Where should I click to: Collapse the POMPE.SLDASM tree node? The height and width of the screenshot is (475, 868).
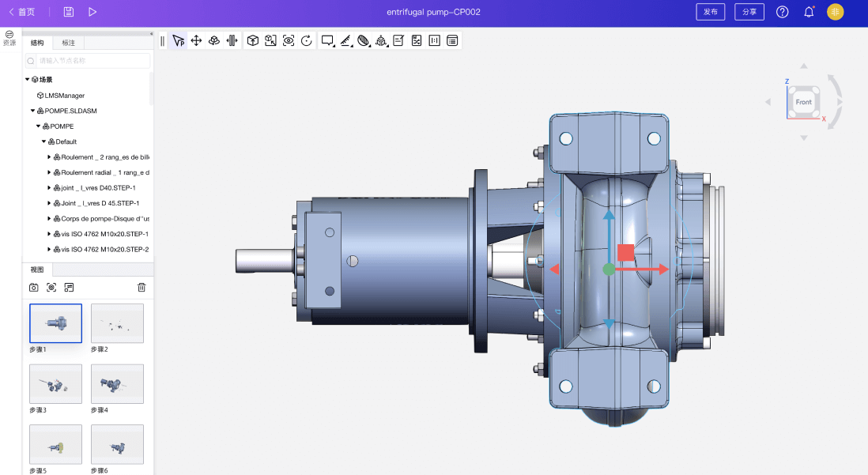click(x=32, y=111)
